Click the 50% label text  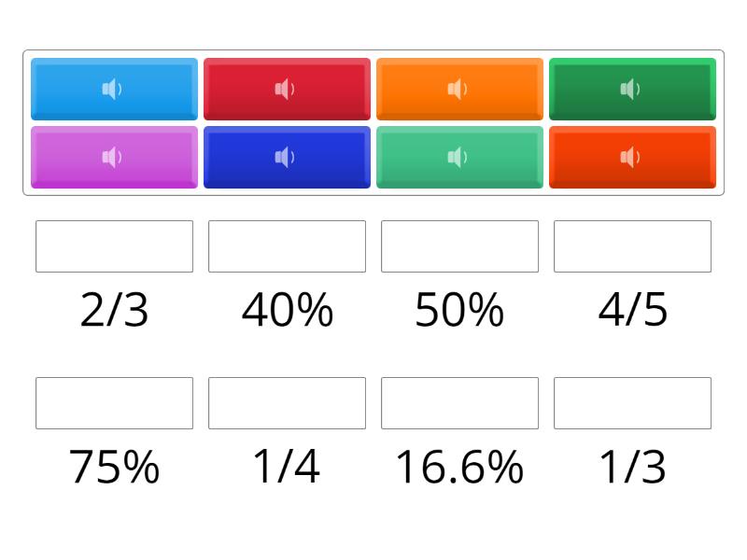pyautogui.click(x=459, y=310)
